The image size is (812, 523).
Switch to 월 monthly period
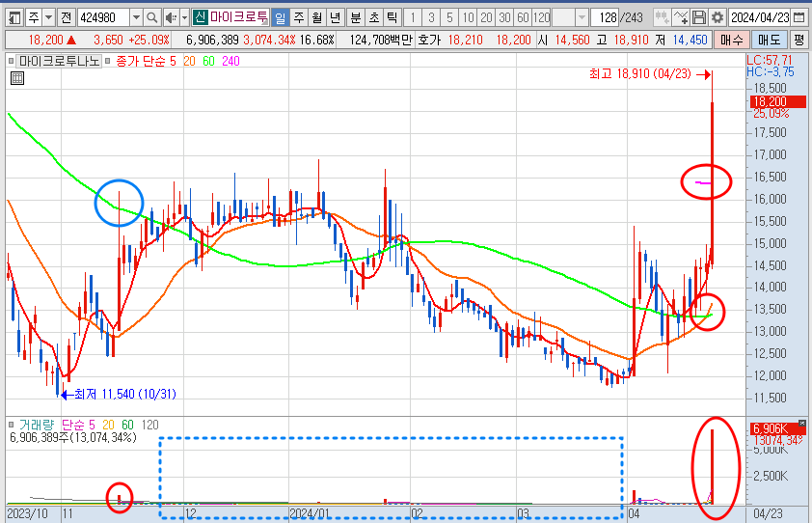click(317, 18)
